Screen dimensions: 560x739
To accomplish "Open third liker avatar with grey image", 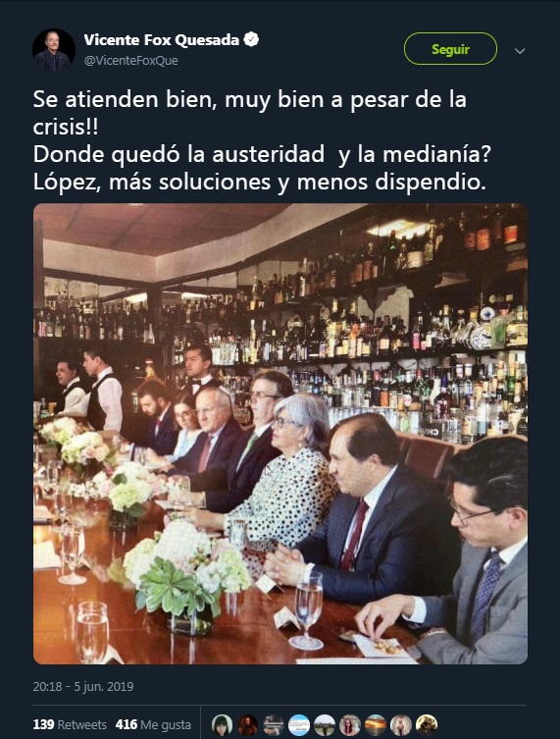I will pyautogui.click(x=274, y=725).
